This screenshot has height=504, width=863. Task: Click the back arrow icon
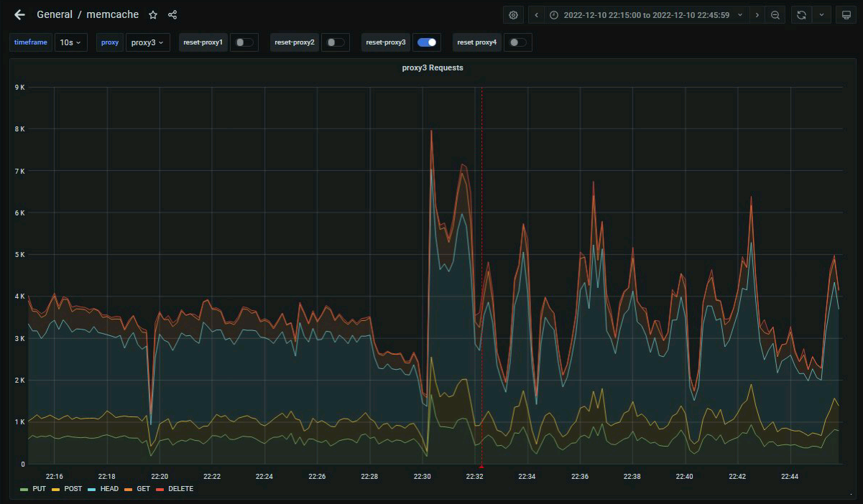click(x=19, y=15)
